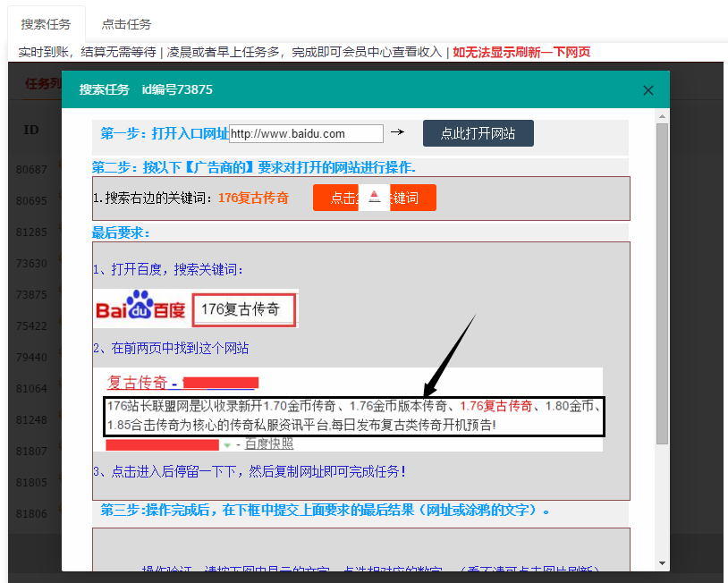Click the 176站长联盟网 result description text
This screenshot has width=728, height=583.
point(354,416)
